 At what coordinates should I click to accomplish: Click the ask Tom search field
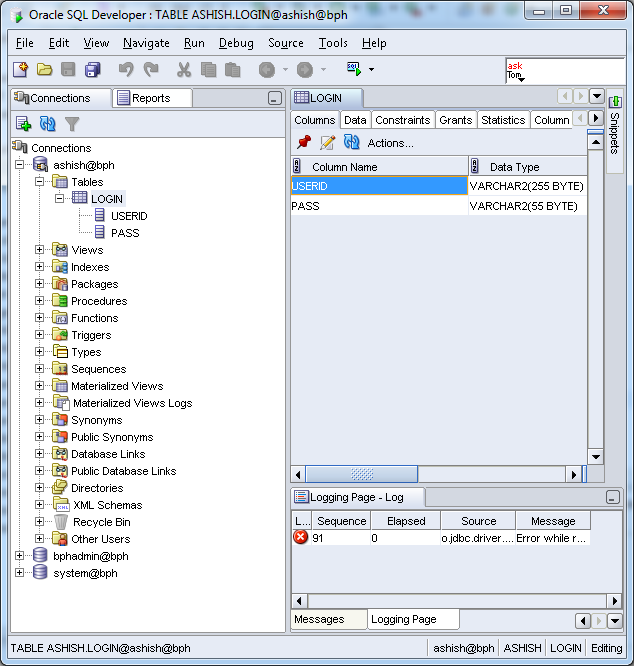(x=565, y=71)
